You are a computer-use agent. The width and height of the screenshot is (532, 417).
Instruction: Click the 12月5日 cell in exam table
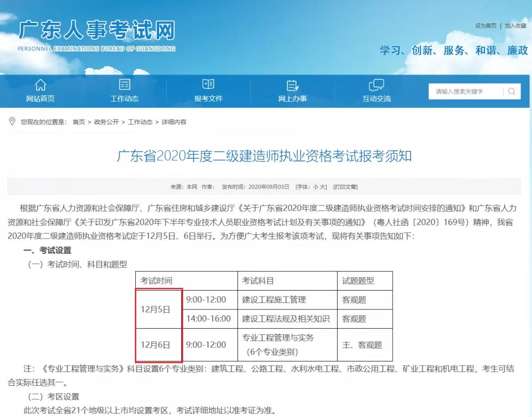pyautogui.click(x=155, y=309)
